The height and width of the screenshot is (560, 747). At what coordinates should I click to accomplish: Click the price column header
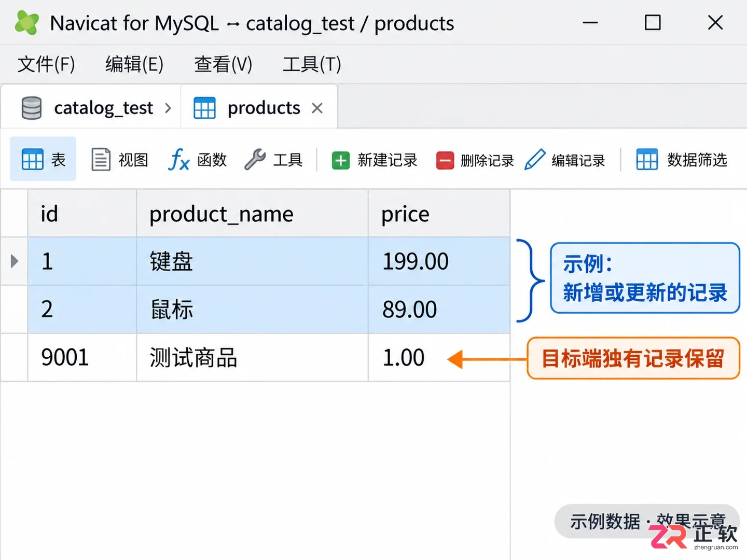[x=439, y=214]
